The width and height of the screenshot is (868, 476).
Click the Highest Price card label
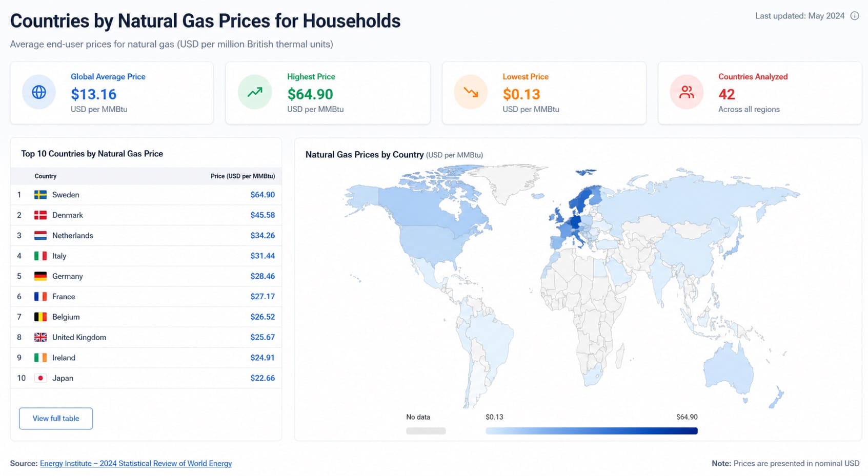pos(311,76)
